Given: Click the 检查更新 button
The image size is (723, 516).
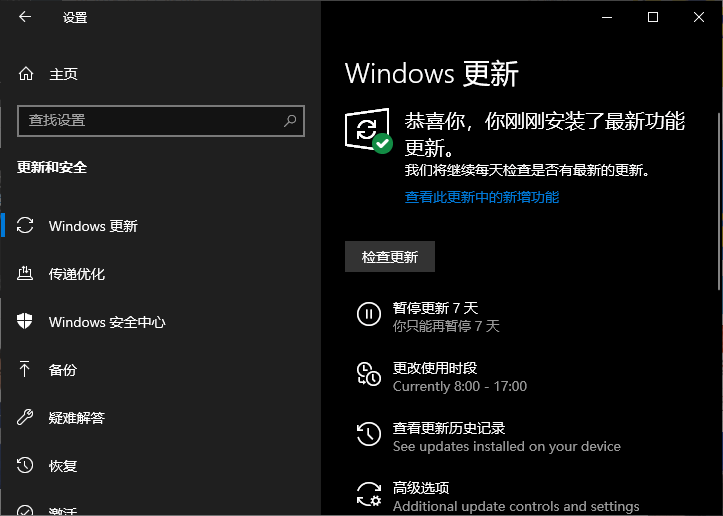Looking at the screenshot, I should coord(390,256).
